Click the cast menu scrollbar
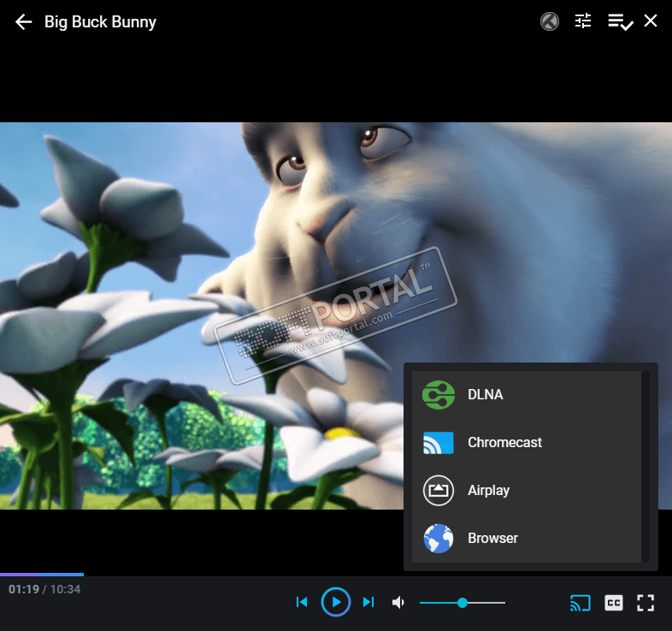Image resolution: width=672 pixels, height=631 pixels. point(645,467)
